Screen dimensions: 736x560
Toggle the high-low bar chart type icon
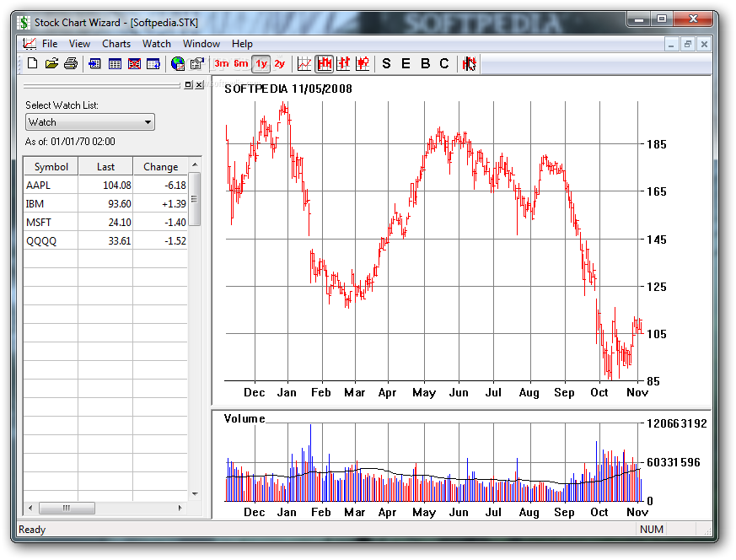324,63
